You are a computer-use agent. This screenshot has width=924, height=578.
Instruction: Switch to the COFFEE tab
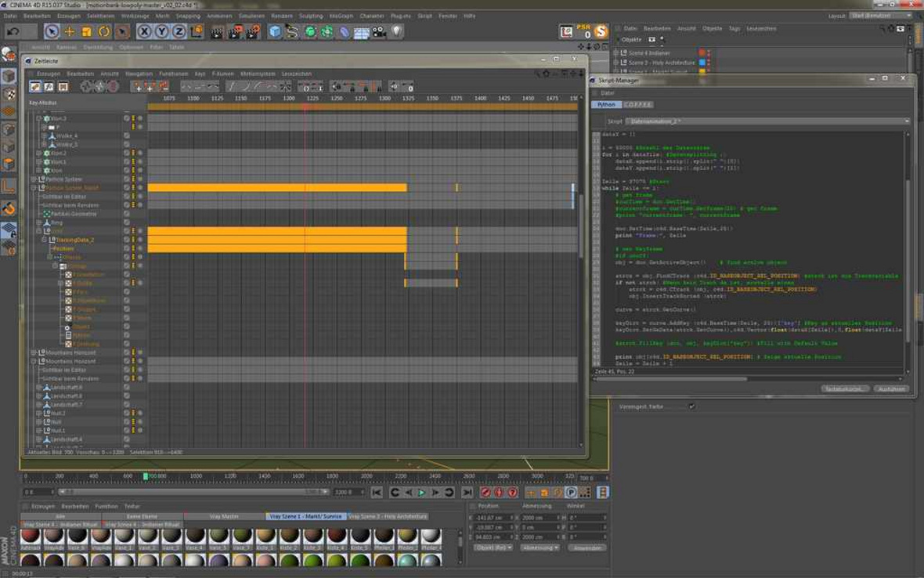[638, 104]
